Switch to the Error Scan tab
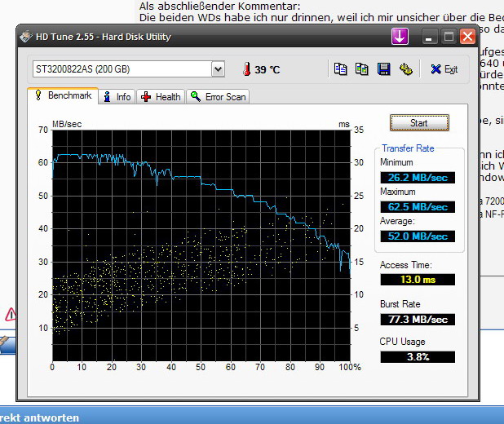Image resolution: width=504 pixels, height=424 pixels. click(x=218, y=97)
